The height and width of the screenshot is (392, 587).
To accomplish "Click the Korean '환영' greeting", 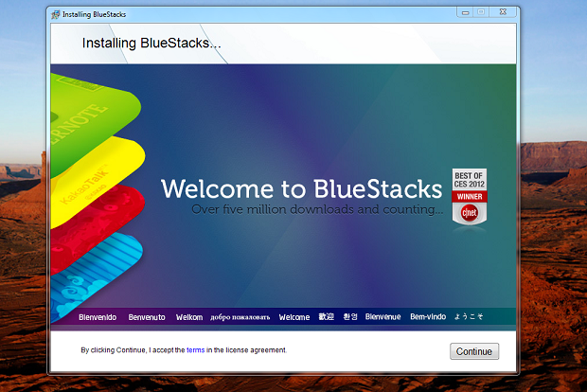I will [350, 317].
